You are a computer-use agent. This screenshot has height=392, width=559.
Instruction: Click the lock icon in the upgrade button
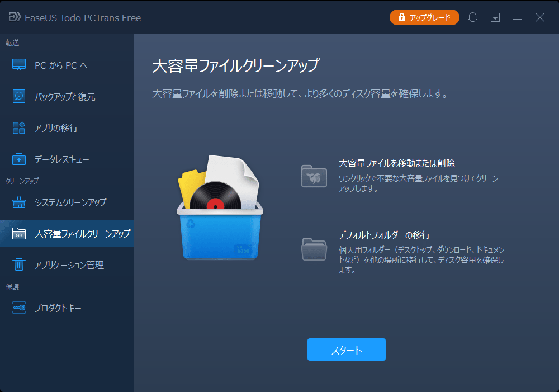point(400,17)
